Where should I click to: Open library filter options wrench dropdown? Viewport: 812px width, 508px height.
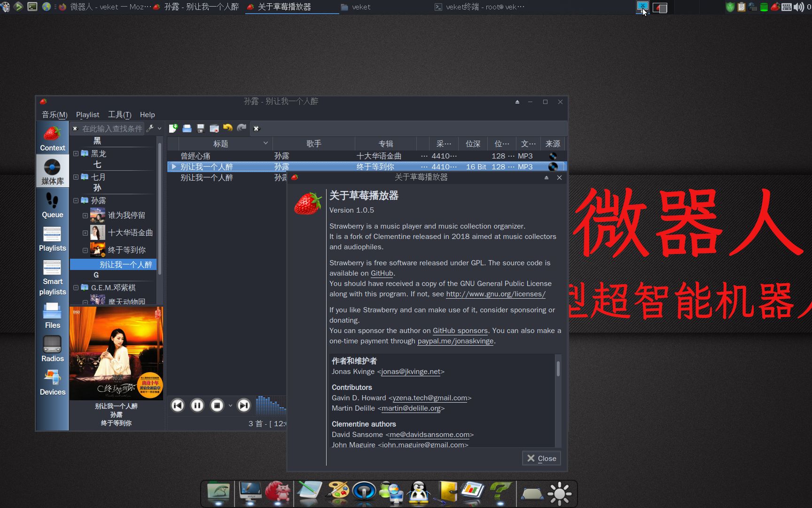tap(154, 128)
